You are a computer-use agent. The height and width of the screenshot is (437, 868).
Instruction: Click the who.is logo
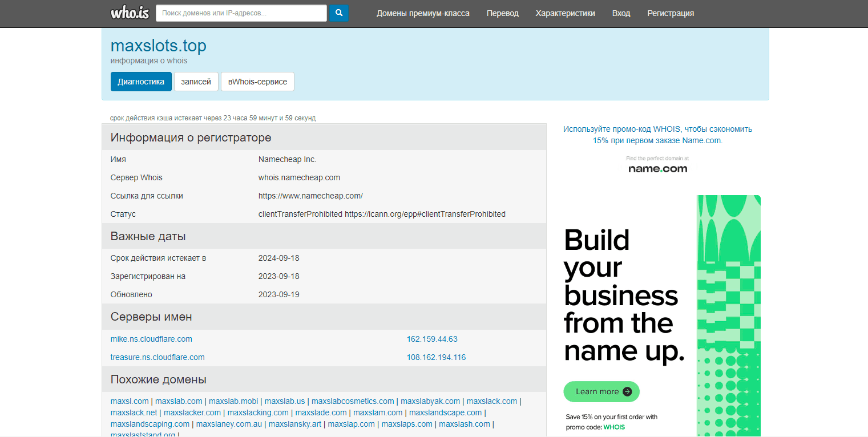pos(130,13)
